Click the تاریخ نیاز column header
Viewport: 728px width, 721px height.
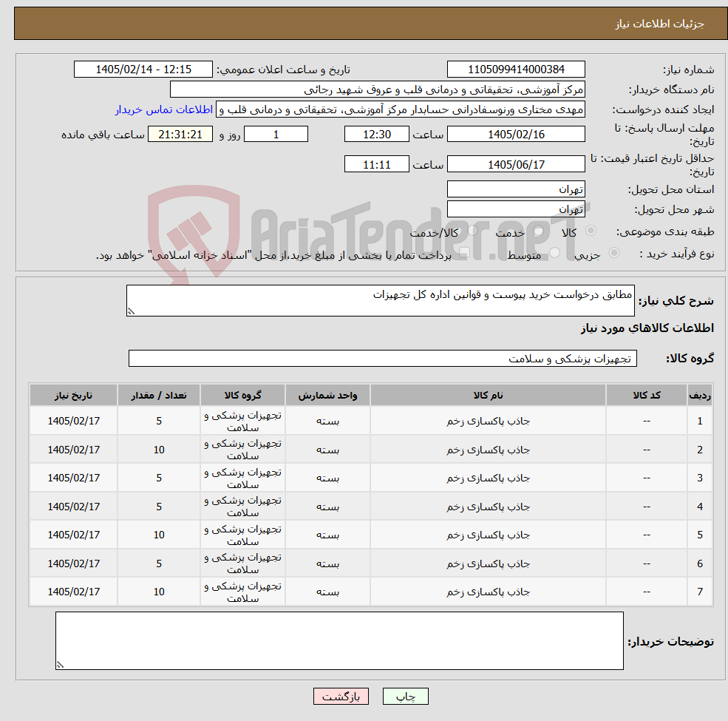click(73, 395)
